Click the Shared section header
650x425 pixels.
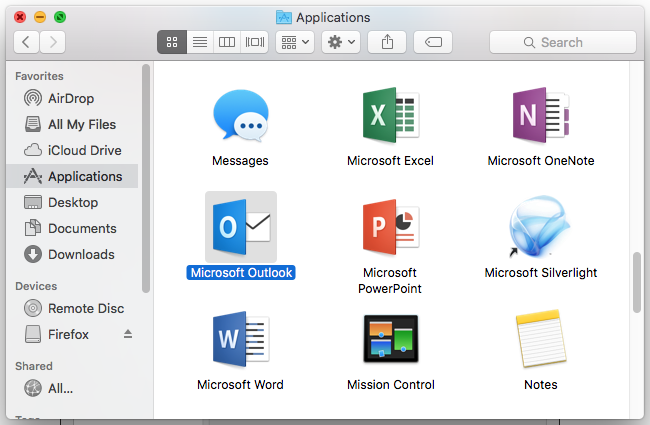coord(34,366)
